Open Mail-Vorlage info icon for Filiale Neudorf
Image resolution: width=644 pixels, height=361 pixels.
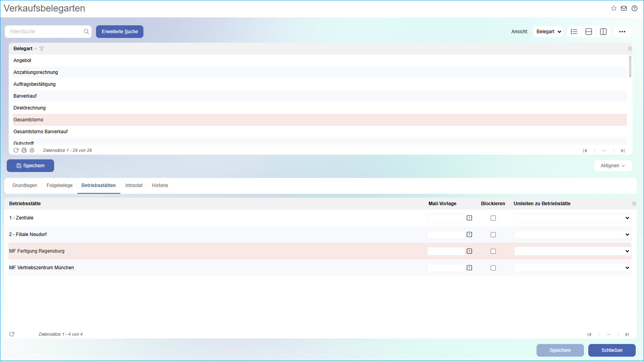[x=469, y=234]
